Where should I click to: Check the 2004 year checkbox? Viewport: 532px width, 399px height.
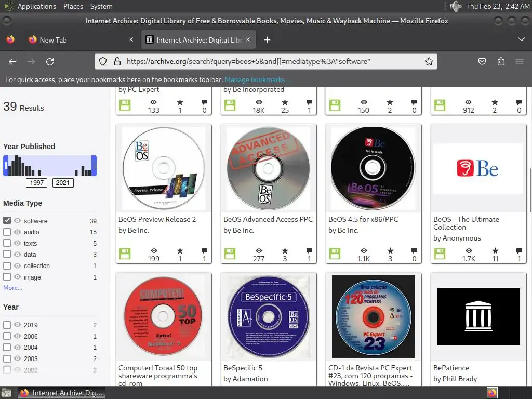[x=7, y=347]
